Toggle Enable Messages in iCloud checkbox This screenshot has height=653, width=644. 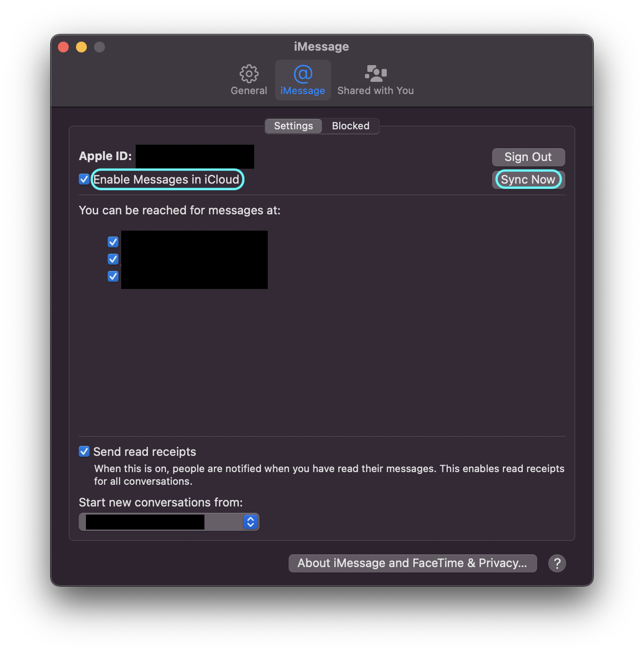point(84,179)
